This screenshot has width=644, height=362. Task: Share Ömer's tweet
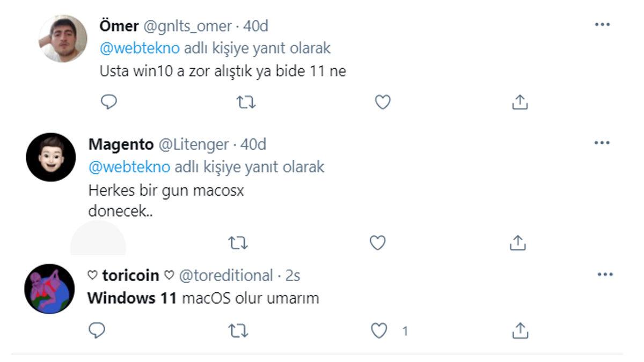pyautogui.click(x=520, y=102)
